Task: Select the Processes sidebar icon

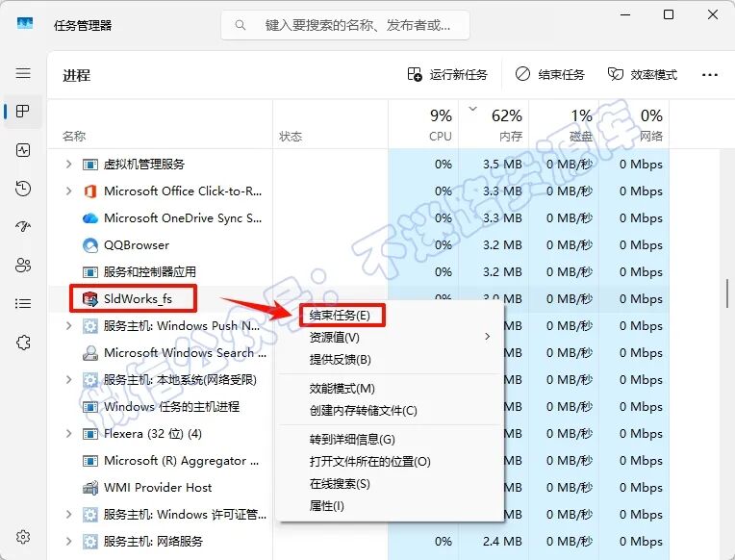Action: 23,112
